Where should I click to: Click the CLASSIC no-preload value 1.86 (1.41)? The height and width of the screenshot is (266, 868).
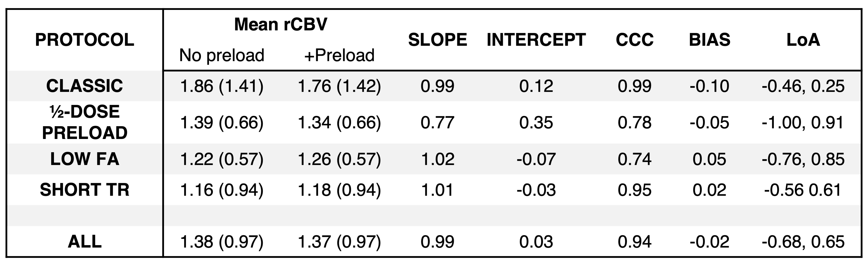point(222,86)
